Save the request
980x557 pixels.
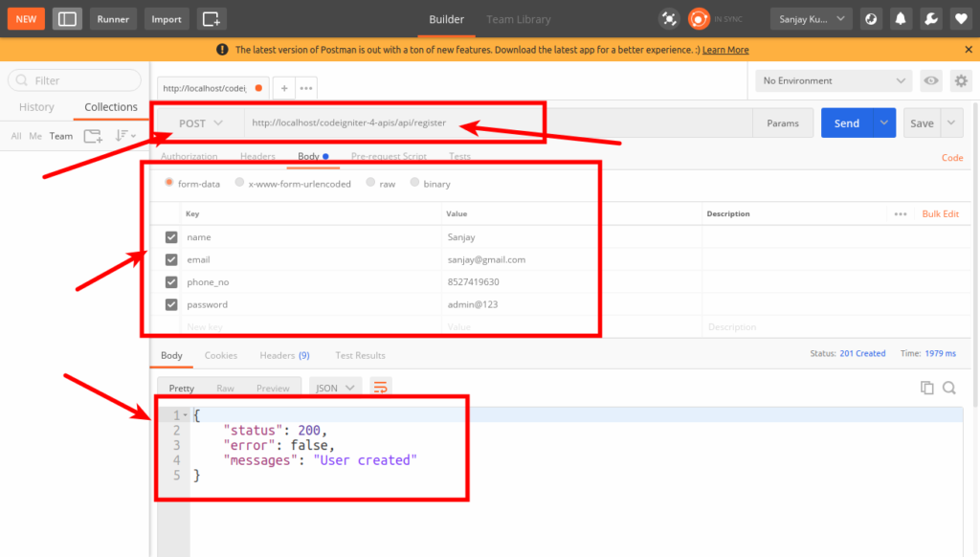pyautogui.click(x=922, y=123)
